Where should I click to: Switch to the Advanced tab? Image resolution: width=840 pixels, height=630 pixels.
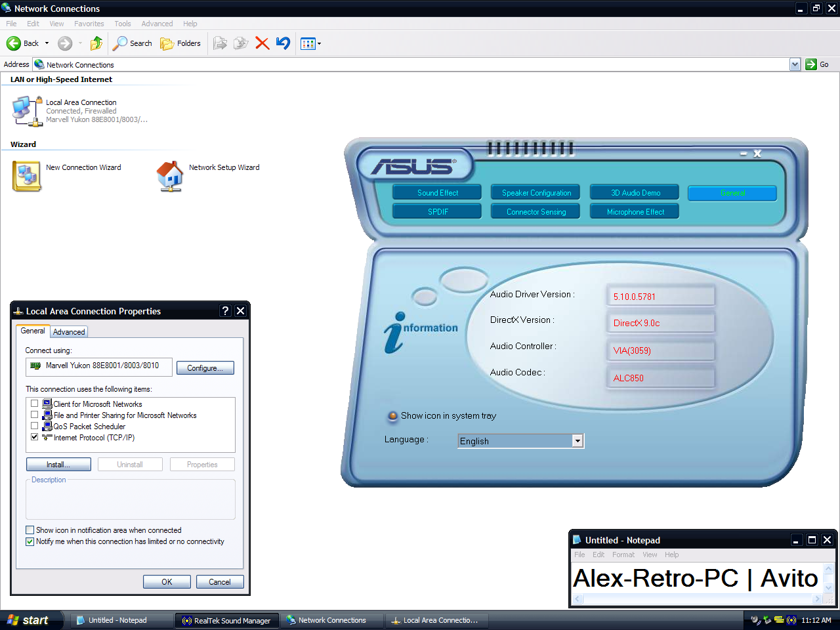[69, 332]
